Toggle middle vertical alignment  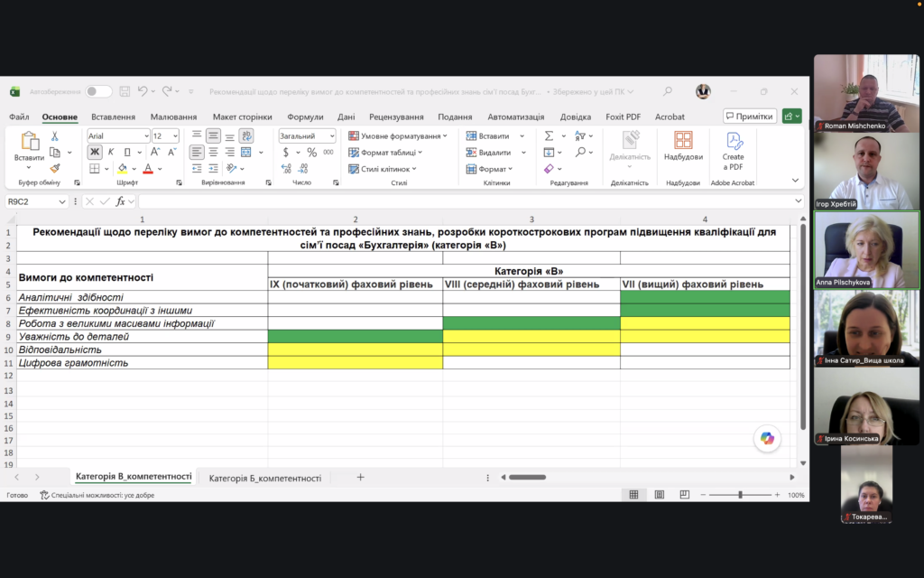(213, 136)
